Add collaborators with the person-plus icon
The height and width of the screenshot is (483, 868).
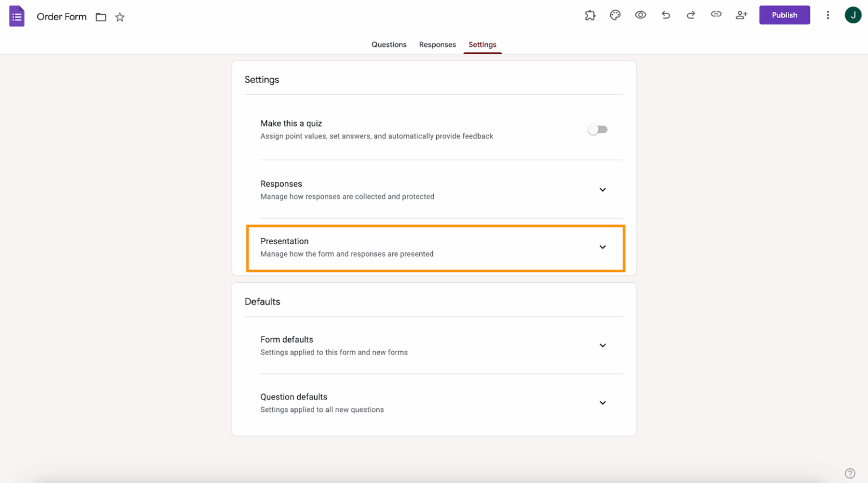(741, 15)
